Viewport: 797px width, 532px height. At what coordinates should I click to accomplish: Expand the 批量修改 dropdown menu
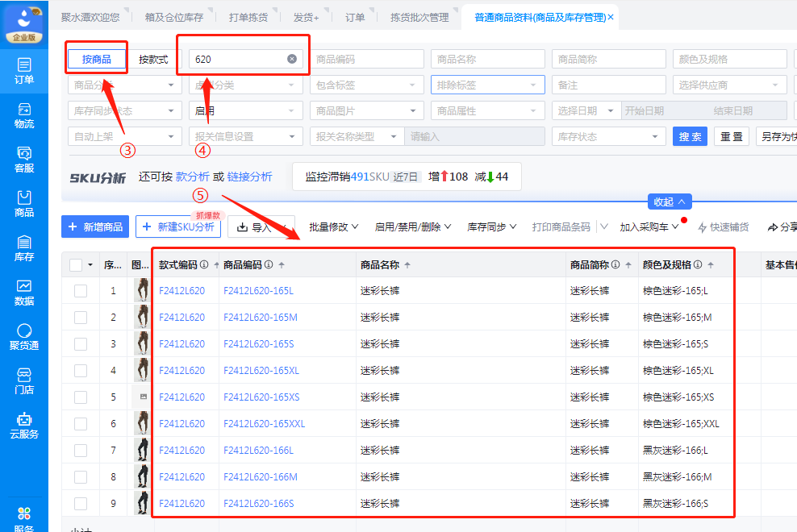coord(334,227)
